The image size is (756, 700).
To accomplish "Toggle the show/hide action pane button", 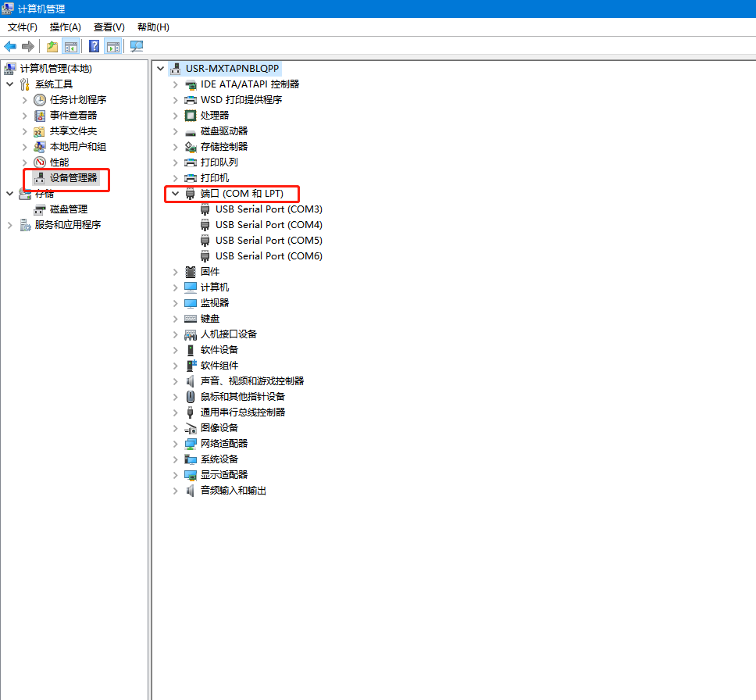I will point(113,46).
